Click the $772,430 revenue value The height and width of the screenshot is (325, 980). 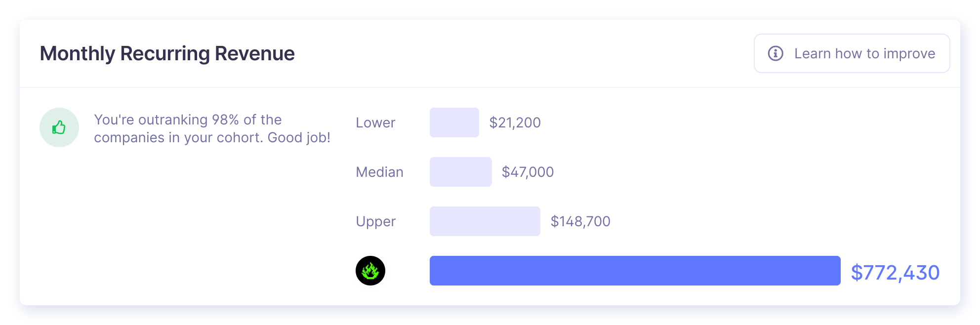click(x=895, y=273)
